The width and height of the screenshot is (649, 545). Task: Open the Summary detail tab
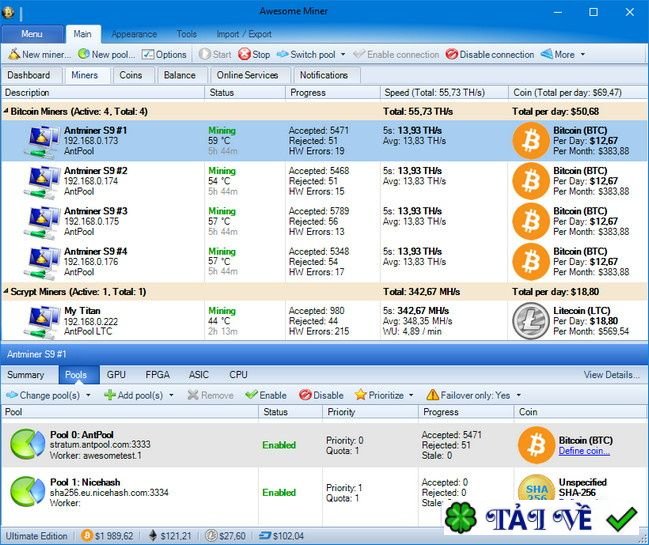click(x=26, y=375)
